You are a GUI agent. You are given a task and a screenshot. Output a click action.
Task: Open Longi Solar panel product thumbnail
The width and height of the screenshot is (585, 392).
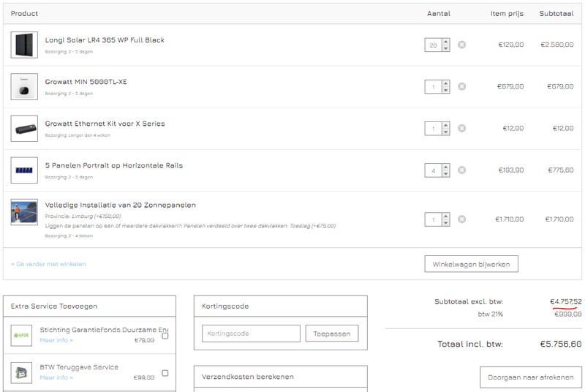click(24, 45)
